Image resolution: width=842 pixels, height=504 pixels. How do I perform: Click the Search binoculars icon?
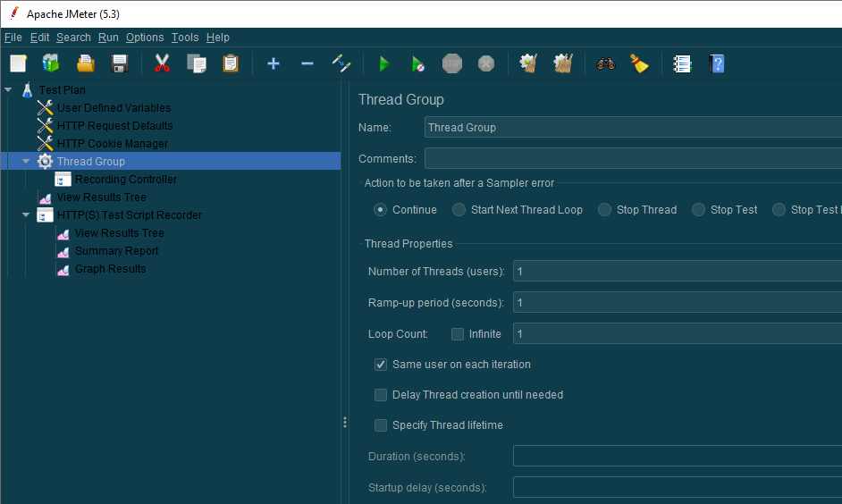pyautogui.click(x=606, y=63)
